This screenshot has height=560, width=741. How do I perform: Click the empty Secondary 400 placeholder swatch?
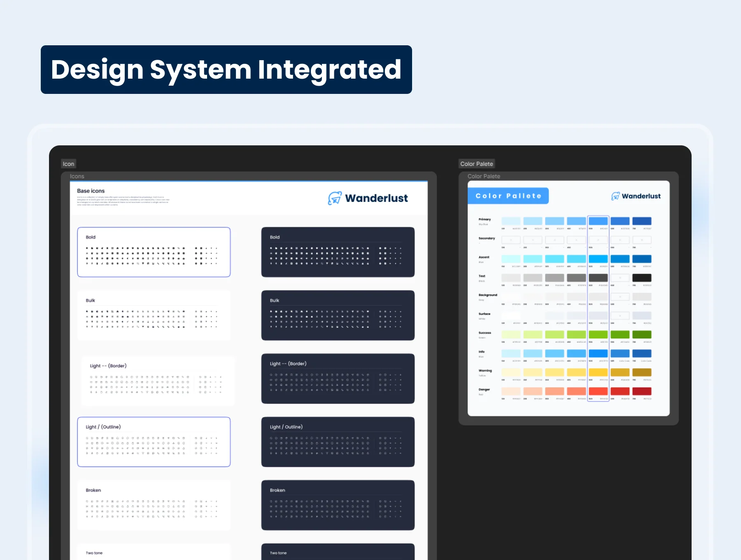(576, 240)
